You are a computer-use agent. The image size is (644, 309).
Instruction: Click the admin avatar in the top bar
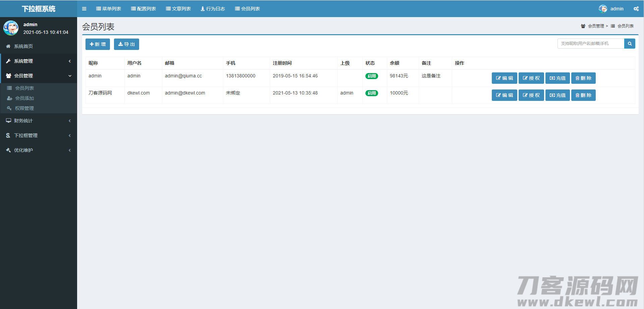click(603, 9)
